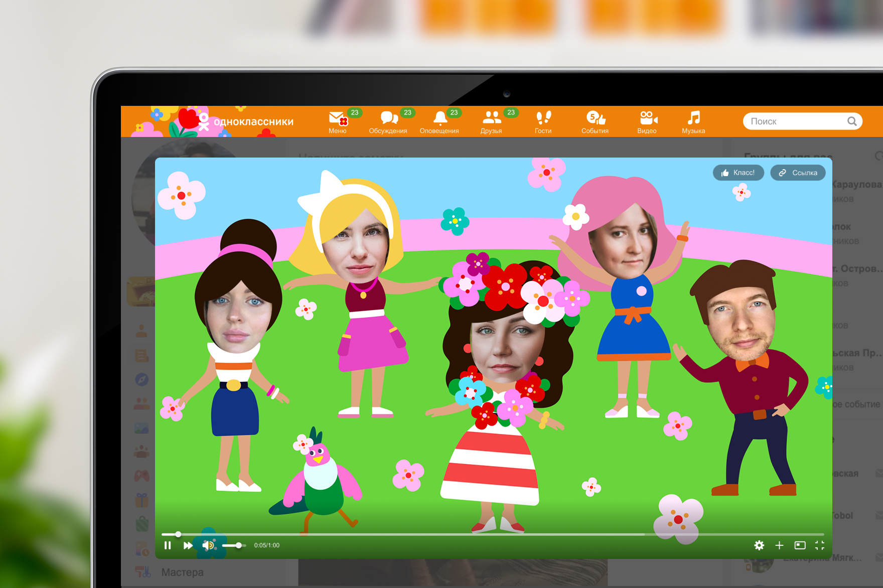Pause the video playback
The width and height of the screenshot is (883, 588).
[168, 545]
